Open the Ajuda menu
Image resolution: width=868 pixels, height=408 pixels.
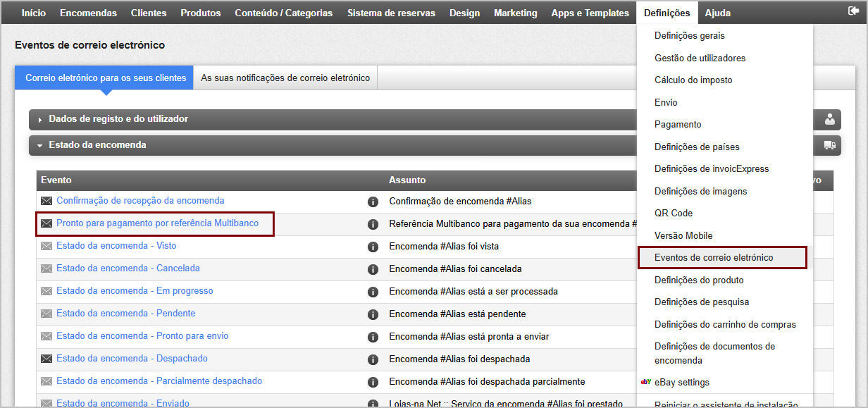(718, 13)
